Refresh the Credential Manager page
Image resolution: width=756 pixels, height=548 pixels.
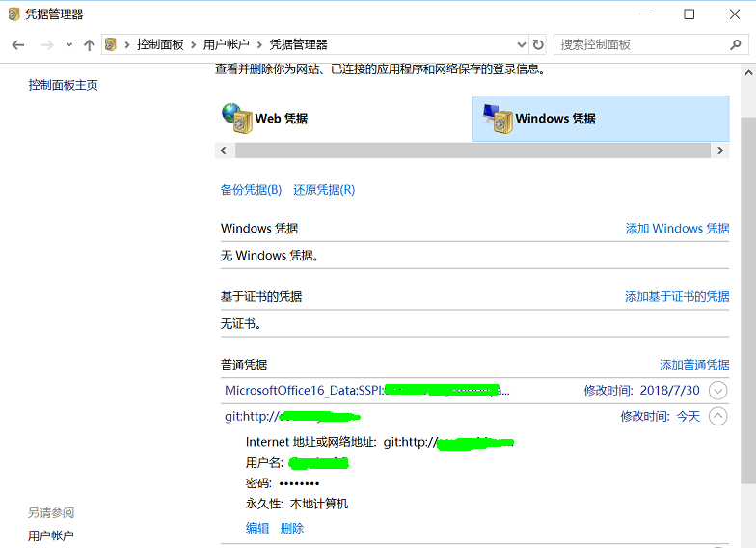click(538, 44)
